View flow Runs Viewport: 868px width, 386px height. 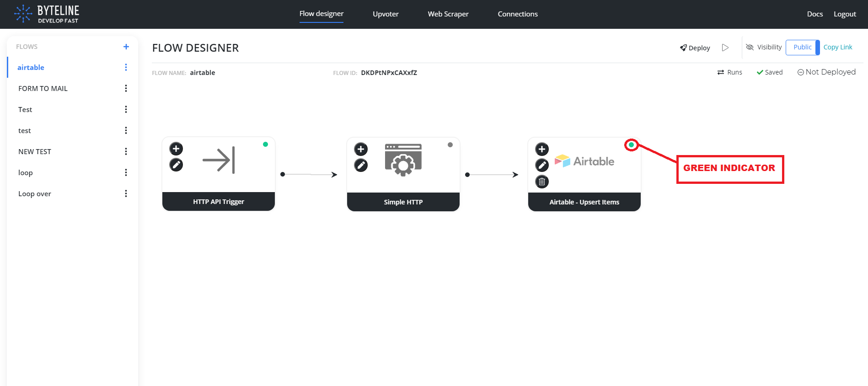click(729, 72)
